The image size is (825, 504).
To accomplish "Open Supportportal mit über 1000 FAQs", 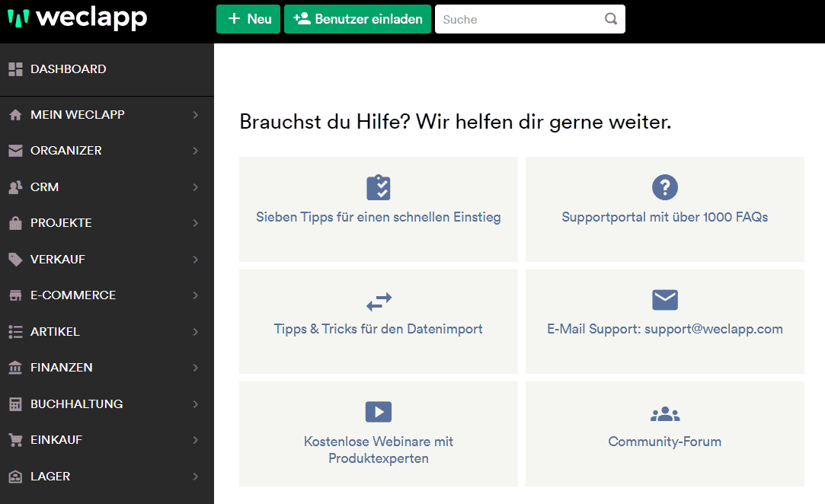I will tap(665, 209).
